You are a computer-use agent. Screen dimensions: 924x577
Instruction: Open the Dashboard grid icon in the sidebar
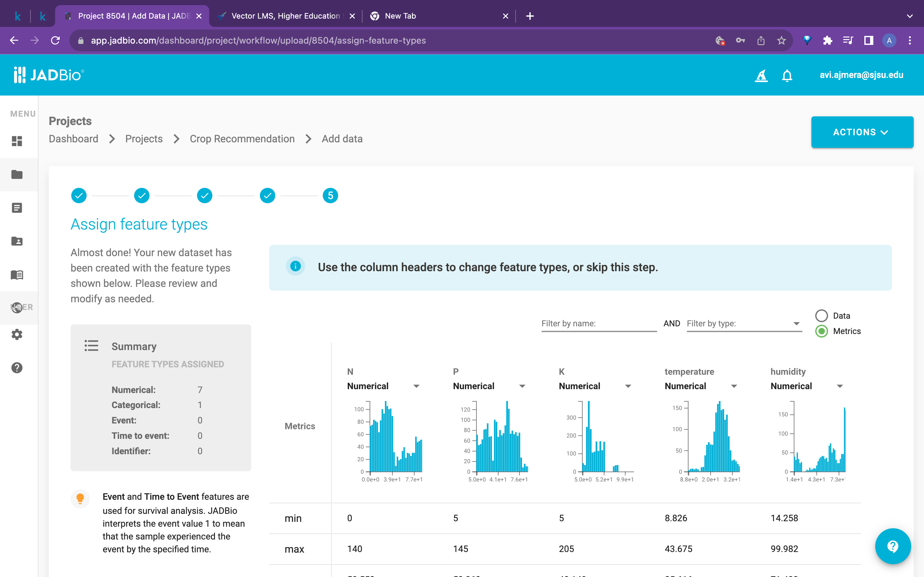tap(17, 141)
